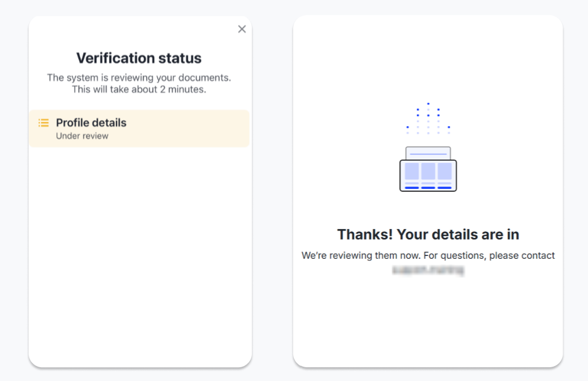Click the paper sheet atop the illustration
Viewport: 588px width, 381px height.
click(428, 153)
